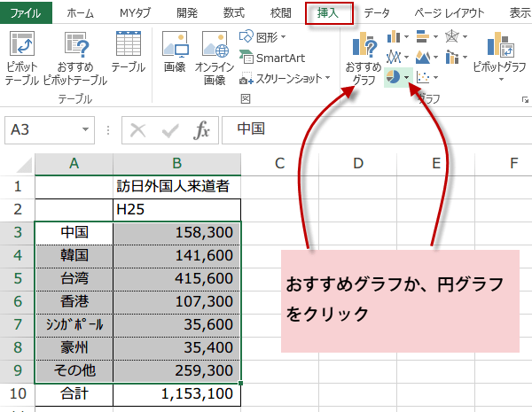Expand the pie chart dropdown arrow

[x=406, y=78]
